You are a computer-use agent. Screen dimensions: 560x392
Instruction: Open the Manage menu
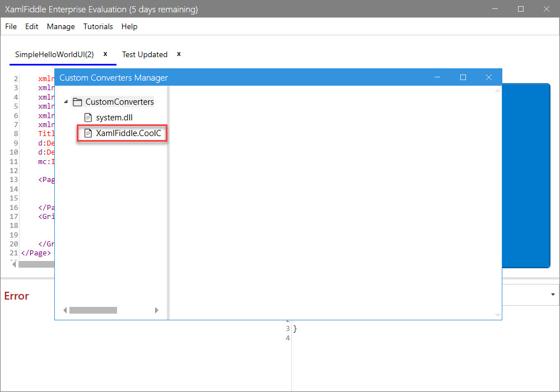point(60,26)
